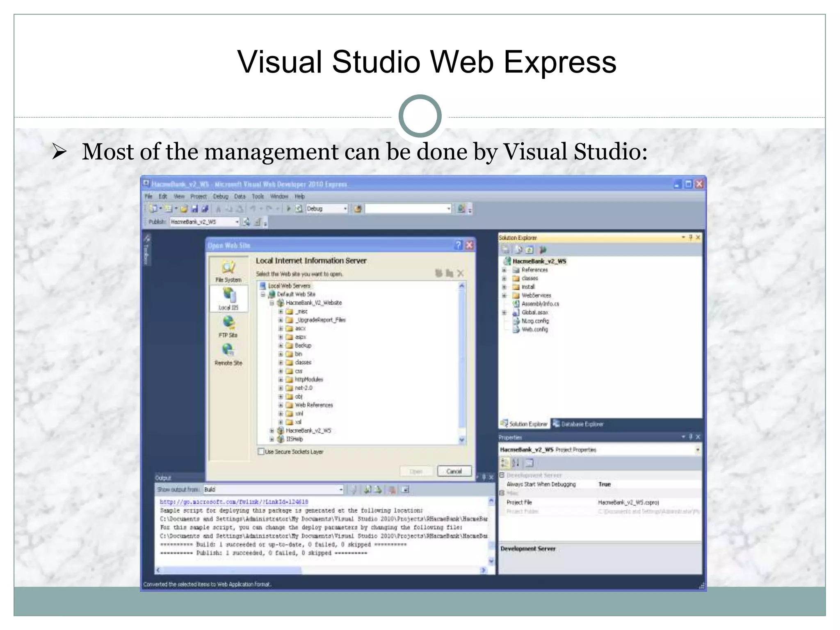Click the Categorized view icon in Properties

coord(505,463)
